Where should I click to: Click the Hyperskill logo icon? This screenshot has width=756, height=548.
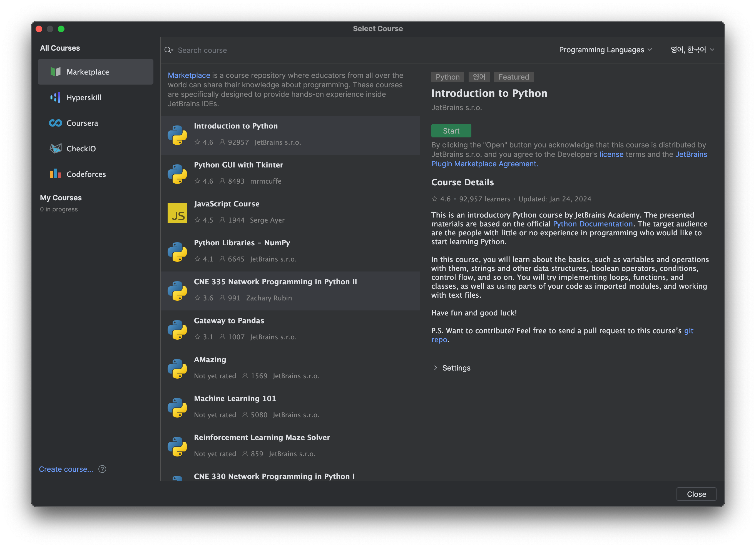pyautogui.click(x=55, y=97)
